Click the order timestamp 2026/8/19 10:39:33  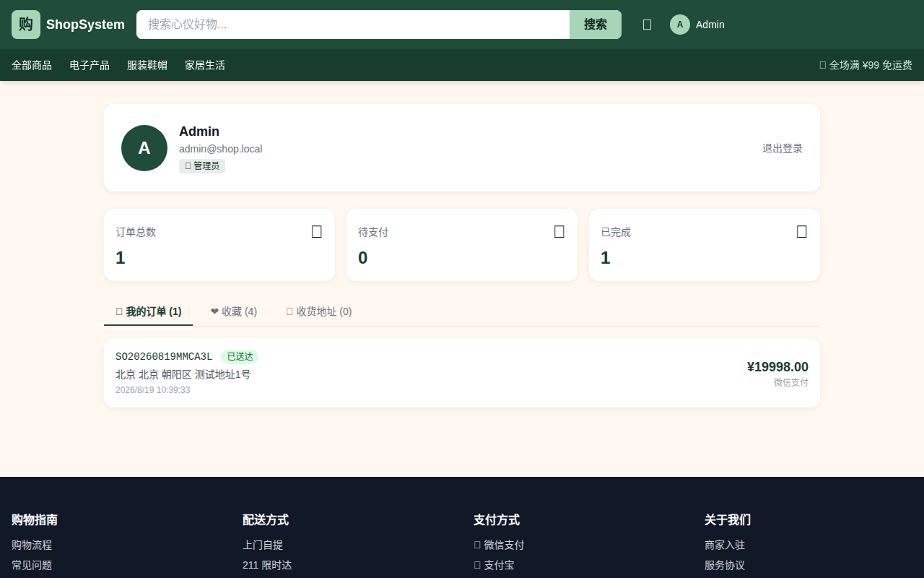153,390
